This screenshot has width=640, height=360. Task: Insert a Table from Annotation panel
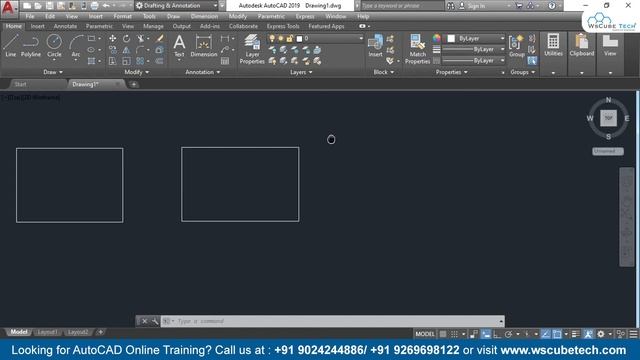225,61
